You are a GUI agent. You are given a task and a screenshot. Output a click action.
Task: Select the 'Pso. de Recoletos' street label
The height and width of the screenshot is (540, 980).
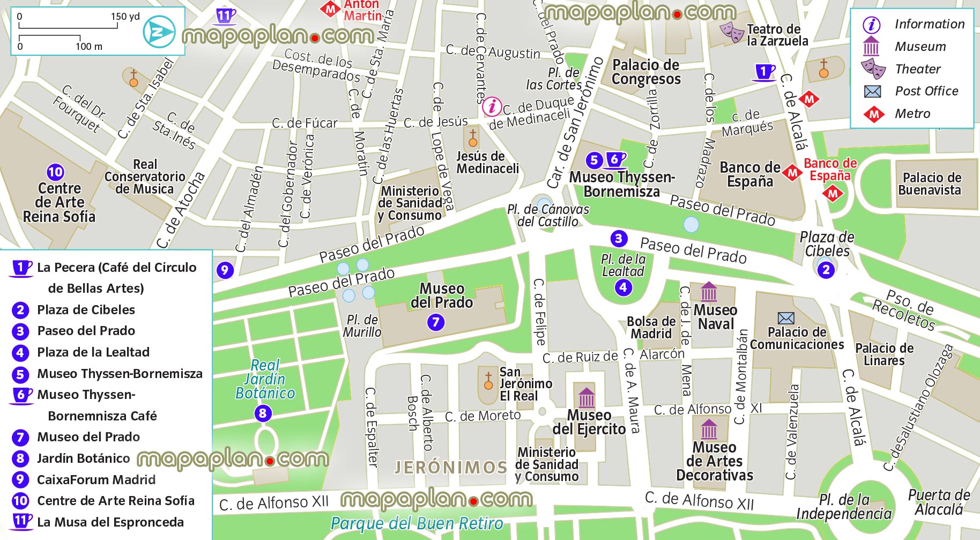905,311
